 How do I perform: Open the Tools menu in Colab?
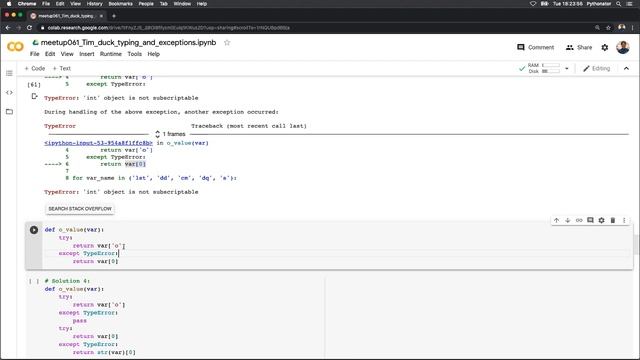(134, 54)
